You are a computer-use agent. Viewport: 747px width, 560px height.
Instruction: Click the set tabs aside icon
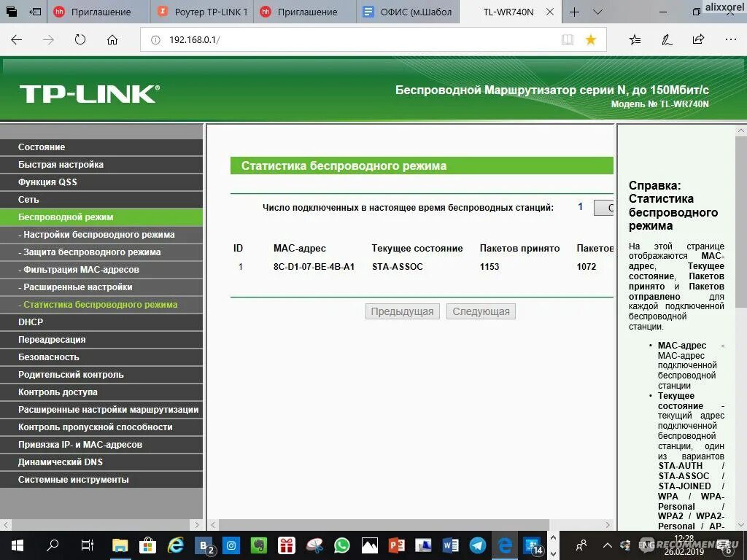[x=35, y=12]
